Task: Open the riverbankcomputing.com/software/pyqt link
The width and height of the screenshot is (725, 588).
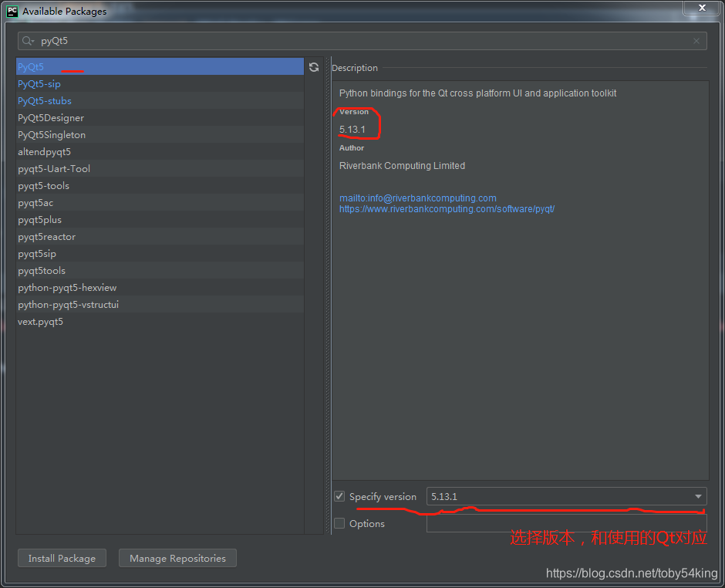Action: pos(447,209)
